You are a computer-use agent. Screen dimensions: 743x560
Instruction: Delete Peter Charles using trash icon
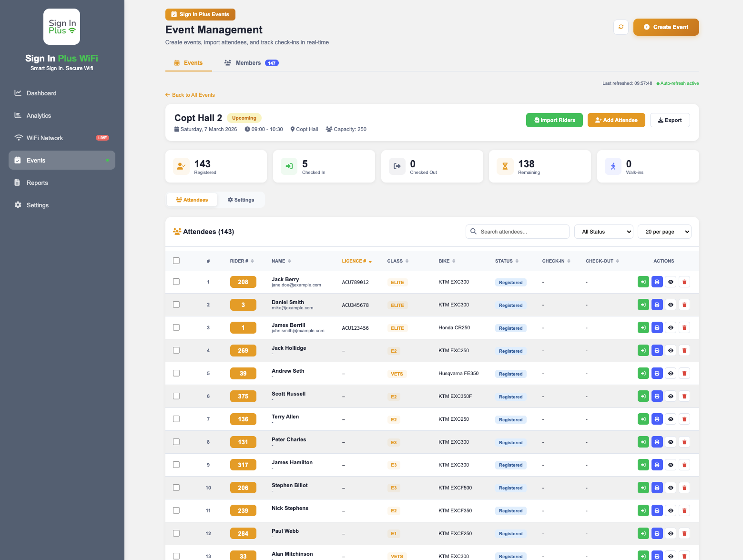(x=684, y=442)
